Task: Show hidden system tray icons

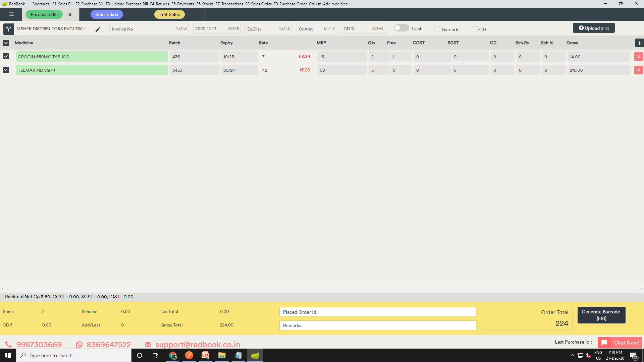Action: [x=572, y=356]
